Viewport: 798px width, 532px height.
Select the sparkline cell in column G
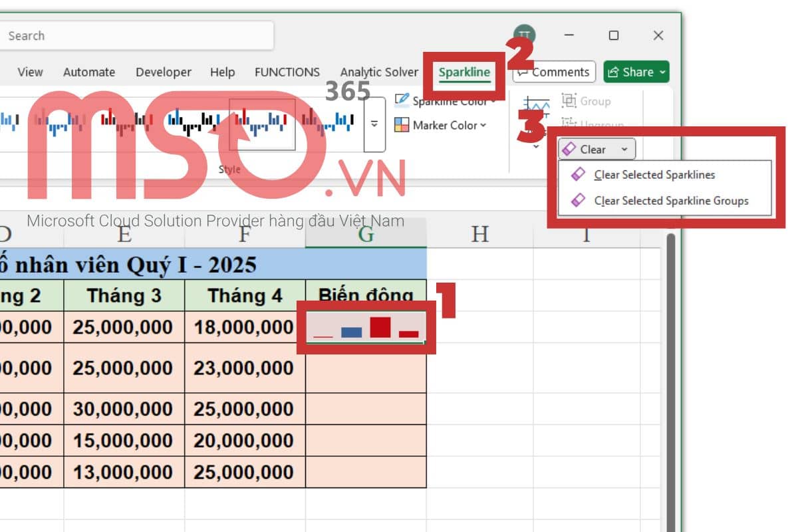pyautogui.click(x=366, y=327)
